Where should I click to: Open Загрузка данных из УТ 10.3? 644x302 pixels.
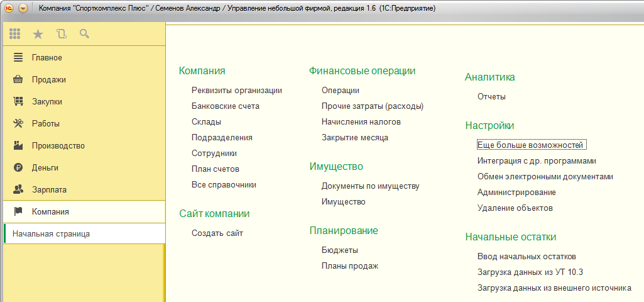530,272
